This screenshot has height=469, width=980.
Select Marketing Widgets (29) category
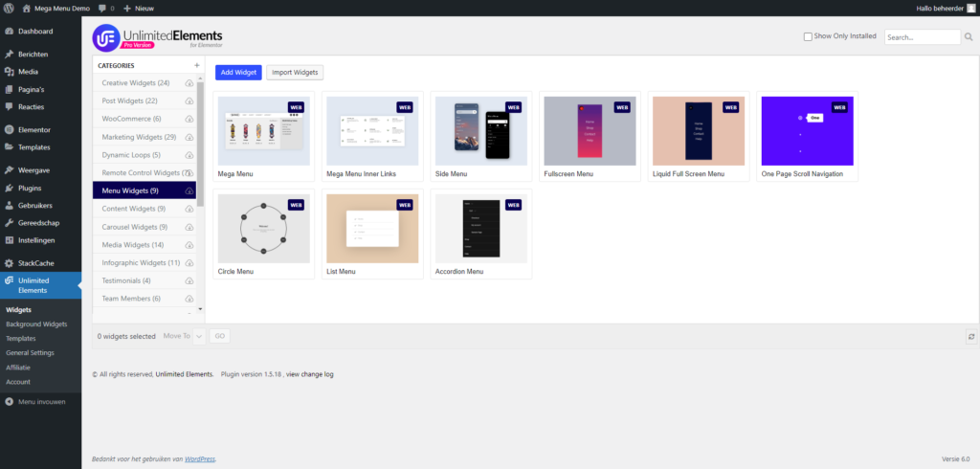[x=140, y=137]
